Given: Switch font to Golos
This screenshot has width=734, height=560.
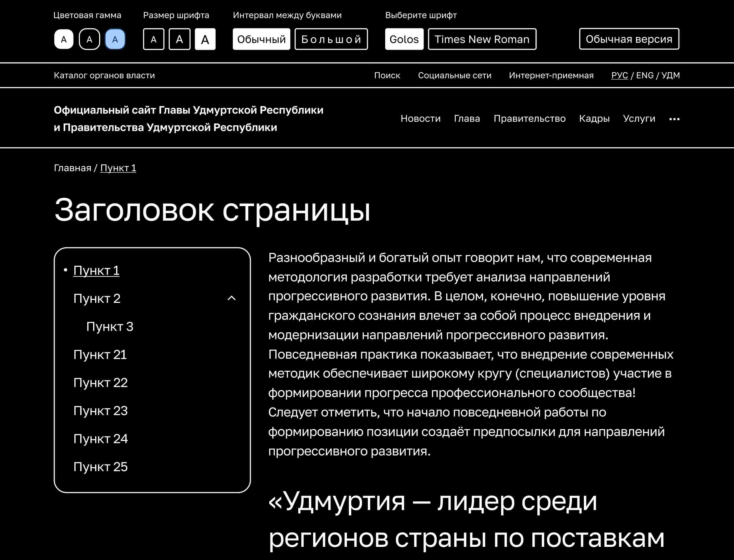Looking at the screenshot, I should [x=404, y=39].
